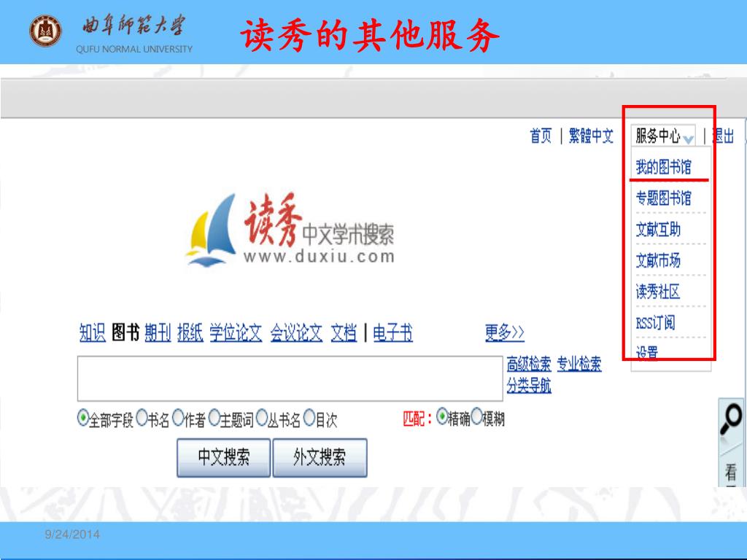Select the 丛书名 radio button
This screenshot has height=560, width=747.
click(262, 418)
